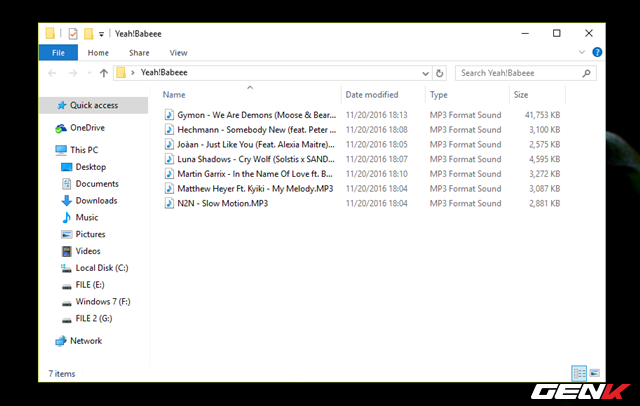Sort by the Size column header
The width and height of the screenshot is (640, 406).
pyautogui.click(x=521, y=95)
